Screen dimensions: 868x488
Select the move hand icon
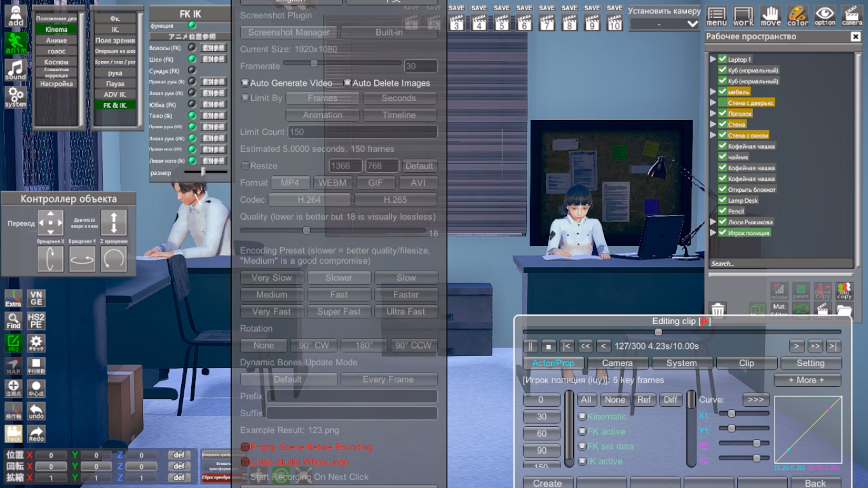[771, 16]
